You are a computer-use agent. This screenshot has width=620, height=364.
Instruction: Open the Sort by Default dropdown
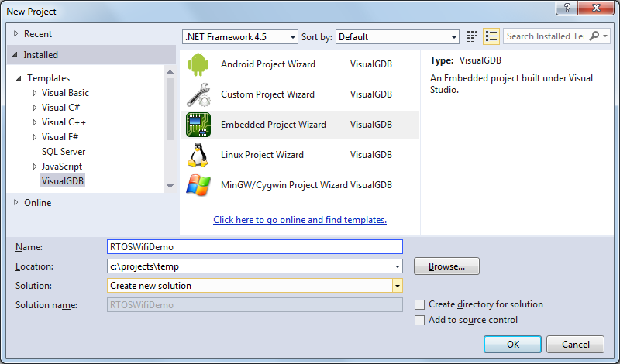point(454,37)
